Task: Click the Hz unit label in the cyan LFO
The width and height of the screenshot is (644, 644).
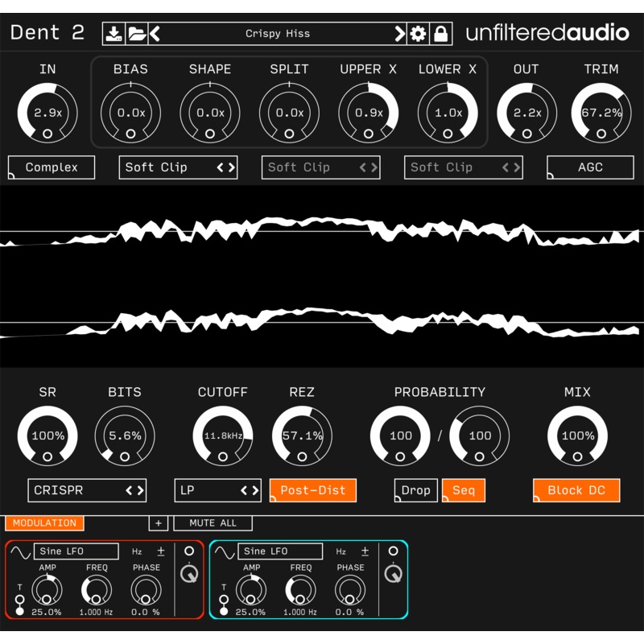Action: tap(341, 551)
